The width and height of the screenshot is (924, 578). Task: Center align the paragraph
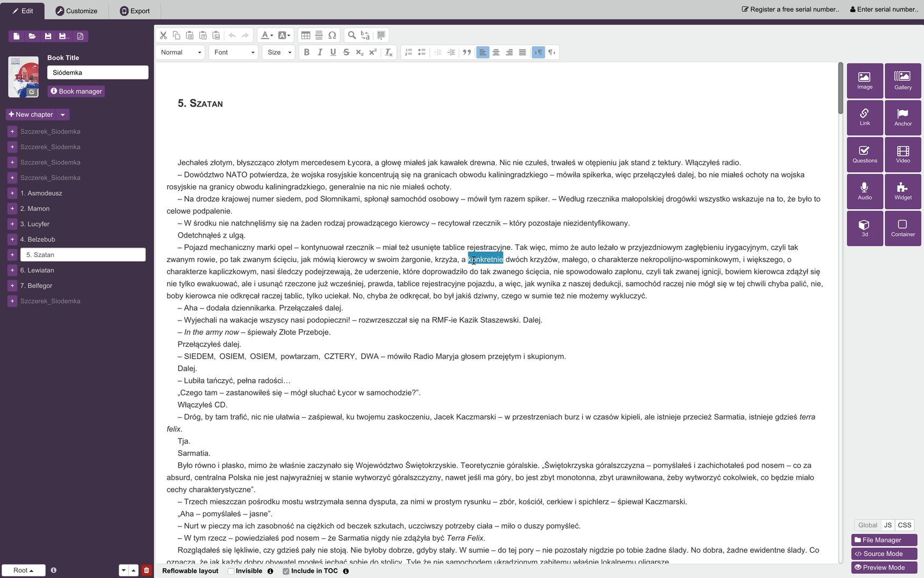point(496,52)
